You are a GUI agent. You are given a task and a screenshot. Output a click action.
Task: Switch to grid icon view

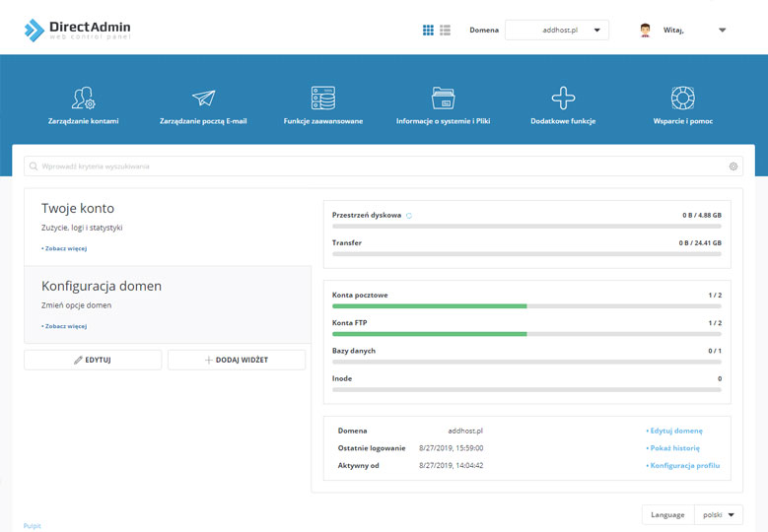(x=428, y=31)
